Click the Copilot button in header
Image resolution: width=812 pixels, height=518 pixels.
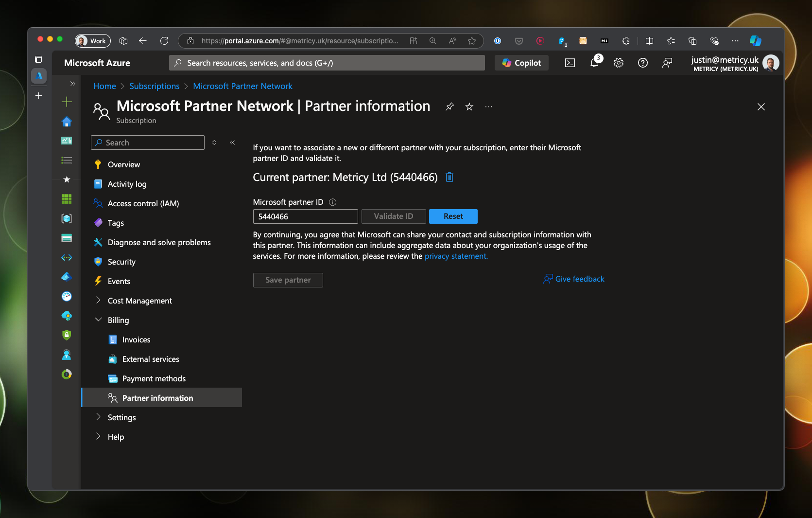[521, 63]
